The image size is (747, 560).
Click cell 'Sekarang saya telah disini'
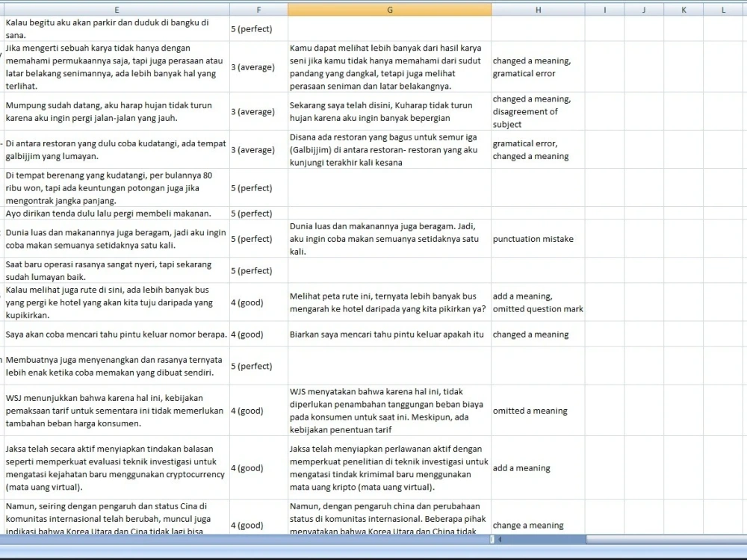390,111
